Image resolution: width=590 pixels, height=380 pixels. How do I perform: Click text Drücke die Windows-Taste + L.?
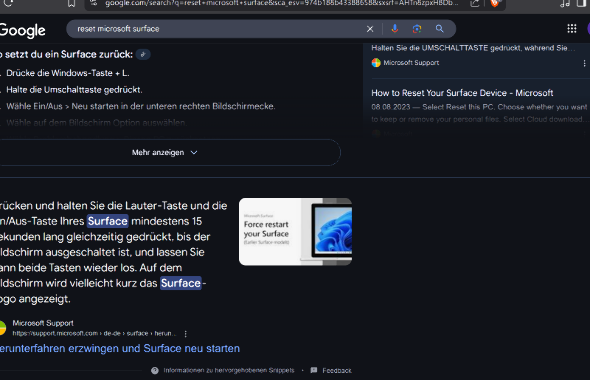pyautogui.click(x=68, y=73)
